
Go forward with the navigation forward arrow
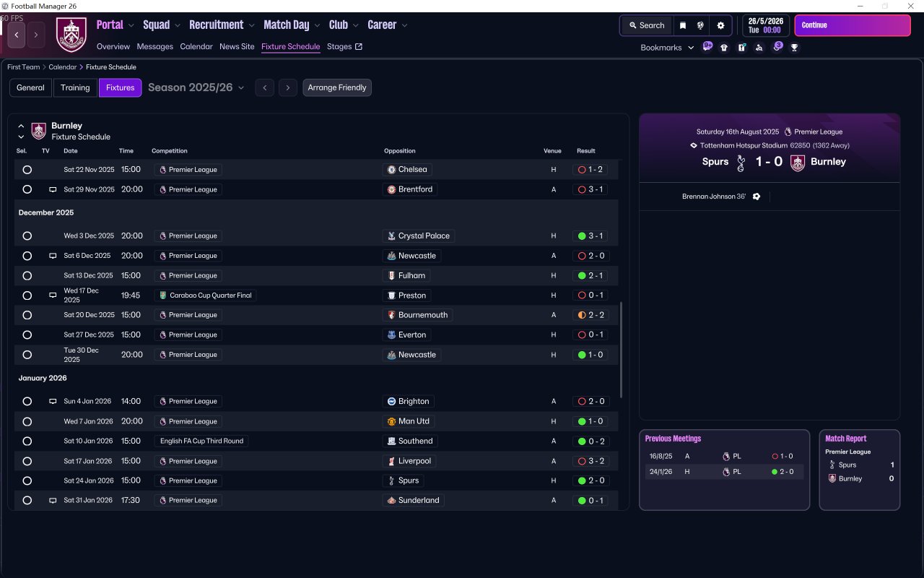tap(36, 35)
